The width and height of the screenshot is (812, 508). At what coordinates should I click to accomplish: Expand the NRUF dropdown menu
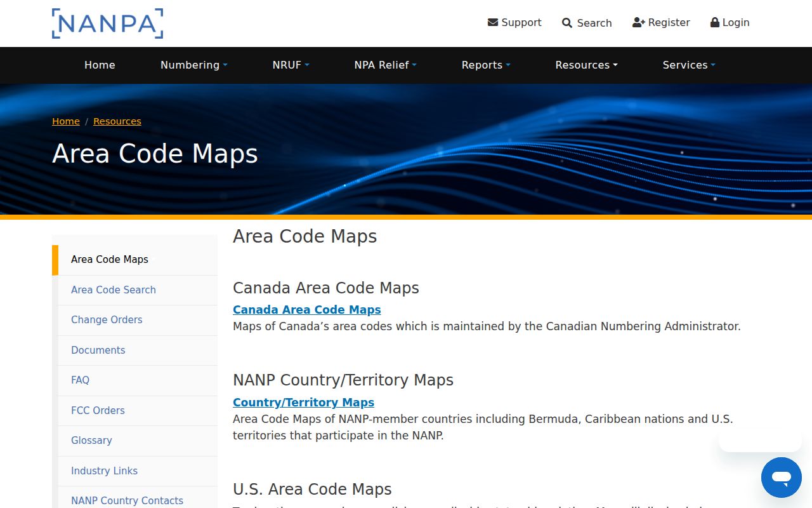point(291,65)
